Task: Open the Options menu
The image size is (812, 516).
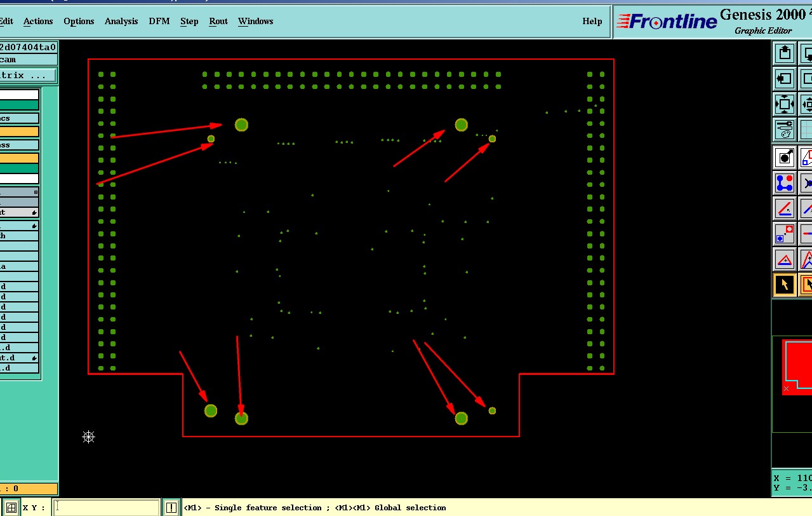Action: tap(79, 21)
